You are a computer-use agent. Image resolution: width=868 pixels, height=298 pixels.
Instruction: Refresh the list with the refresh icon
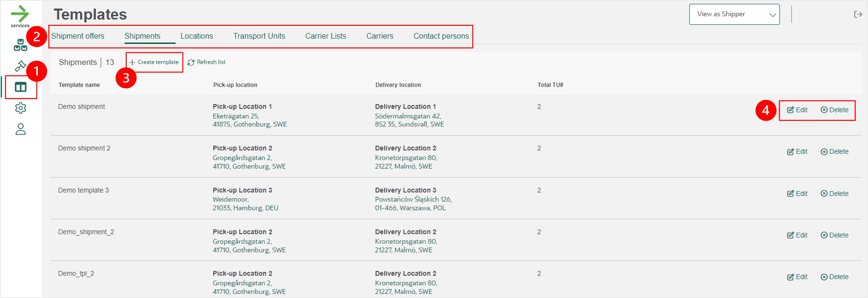(191, 62)
